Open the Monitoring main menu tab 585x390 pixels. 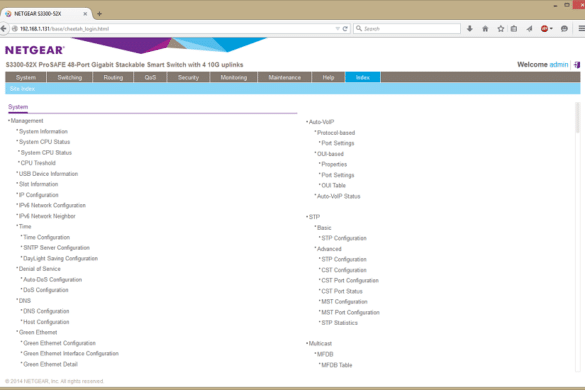coord(234,77)
